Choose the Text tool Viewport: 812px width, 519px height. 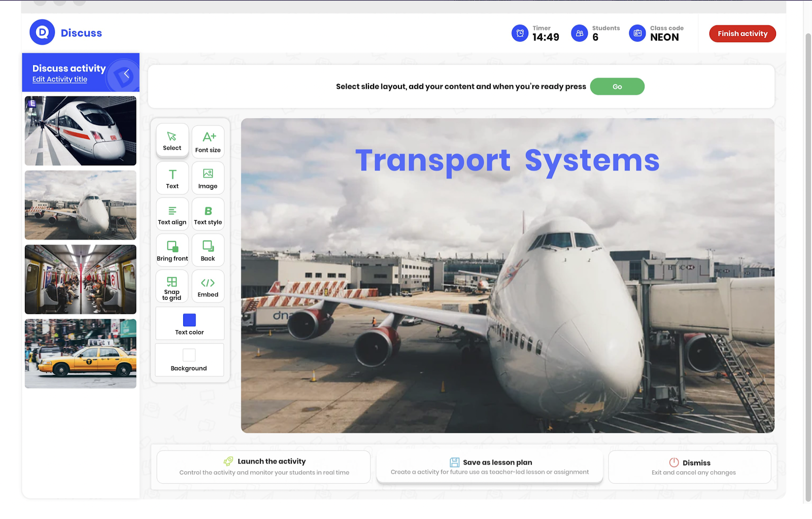tap(172, 178)
